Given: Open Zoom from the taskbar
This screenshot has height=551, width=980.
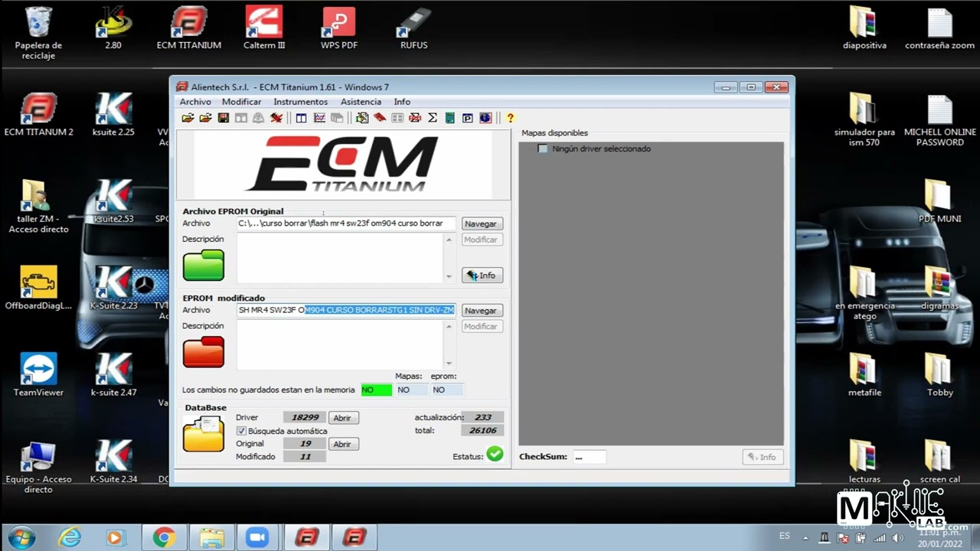Looking at the screenshot, I should coord(258,538).
